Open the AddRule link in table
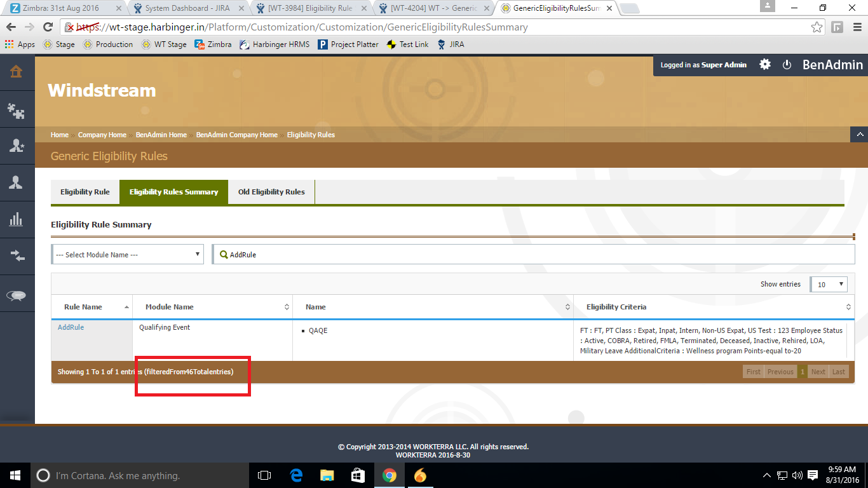 [x=71, y=327]
